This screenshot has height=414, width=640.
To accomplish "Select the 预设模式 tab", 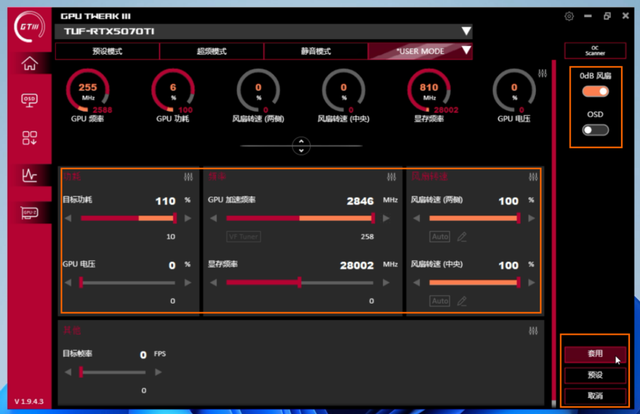I will tap(107, 51).
